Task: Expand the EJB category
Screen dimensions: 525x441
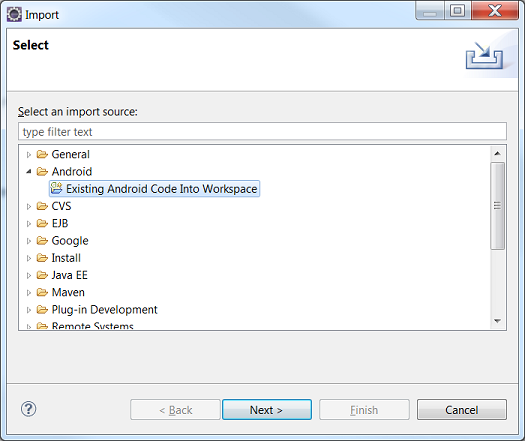Action: click(x=29, y=223)
